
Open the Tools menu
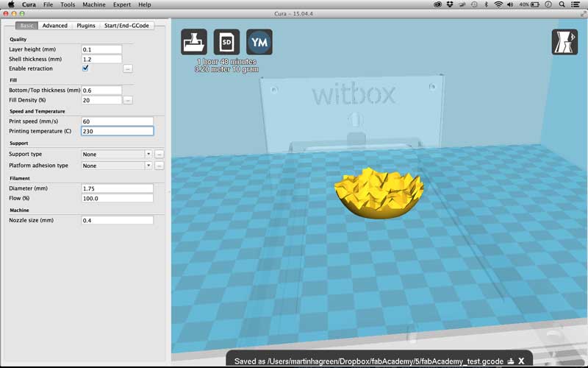tap(68, 4)
